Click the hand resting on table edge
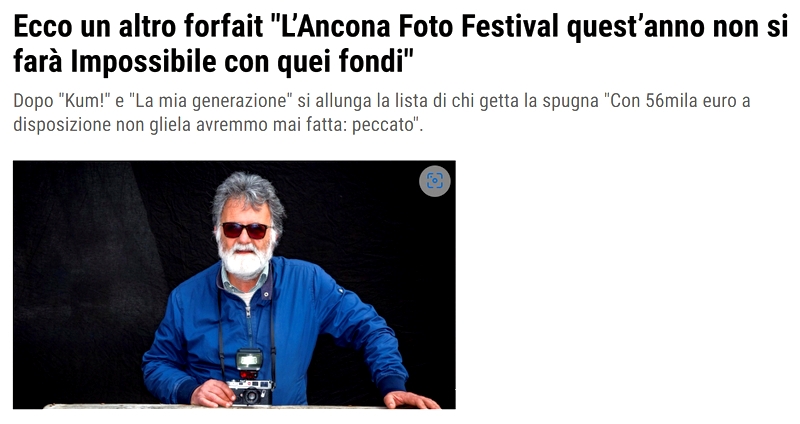The height and width of the screenshot is (424, 800). [x=410, y=400]
